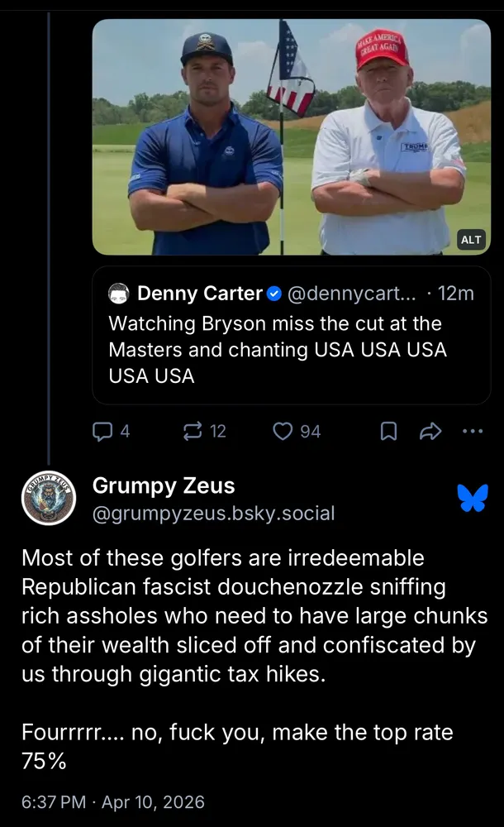
Task: Open the Grumpy Zeus display name
Action: coord(164,485)
